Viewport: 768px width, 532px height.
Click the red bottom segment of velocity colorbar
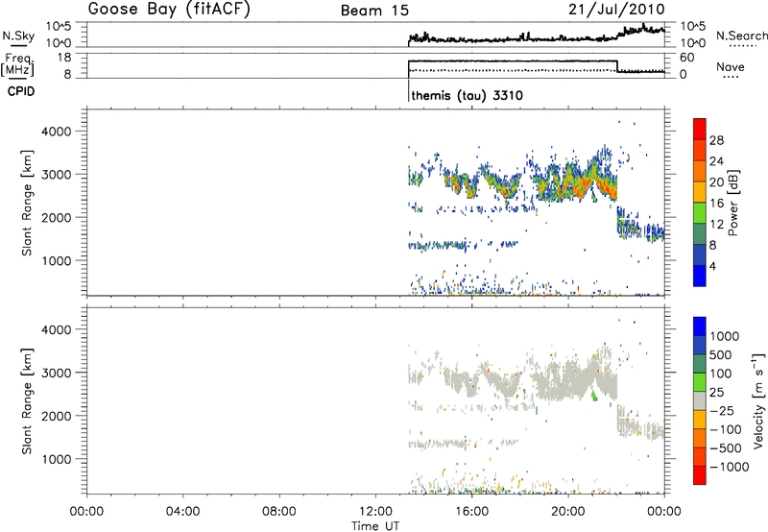pos(700,475)
